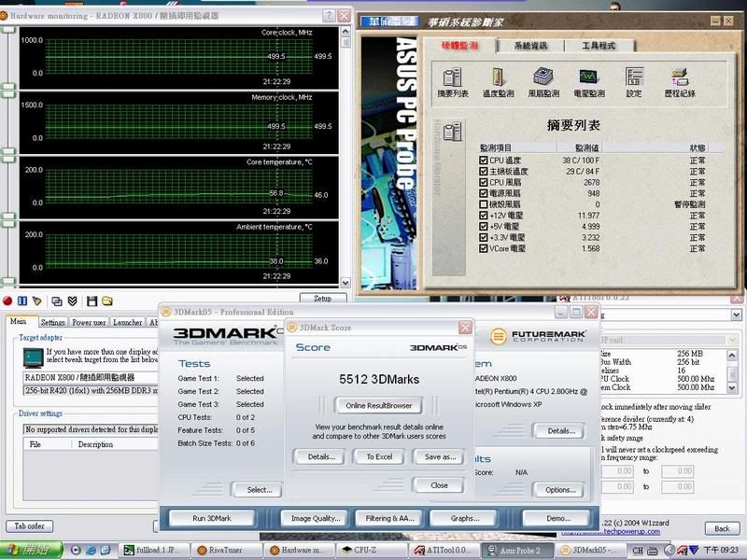Click the first 0.00 frequency range field
The height and width of the screenshot is (560, 747).
tap(617, 471)
